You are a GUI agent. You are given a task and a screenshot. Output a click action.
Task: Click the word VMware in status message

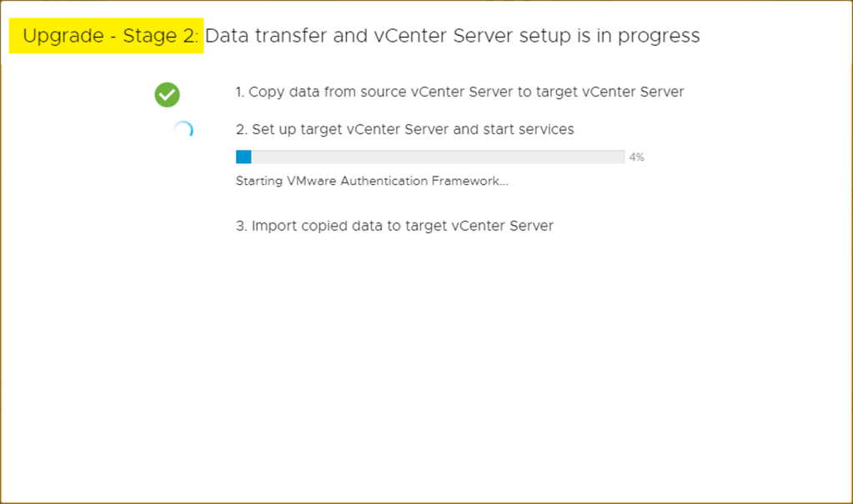click(x=309, y=181)
